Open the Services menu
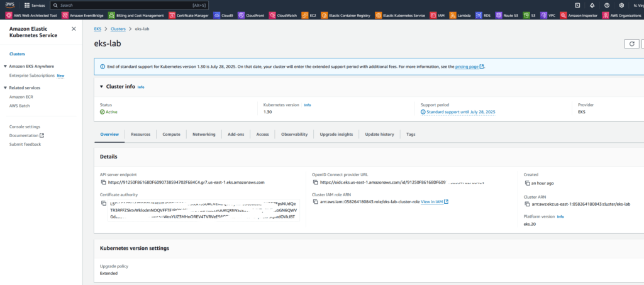 (x=35, y=5)
